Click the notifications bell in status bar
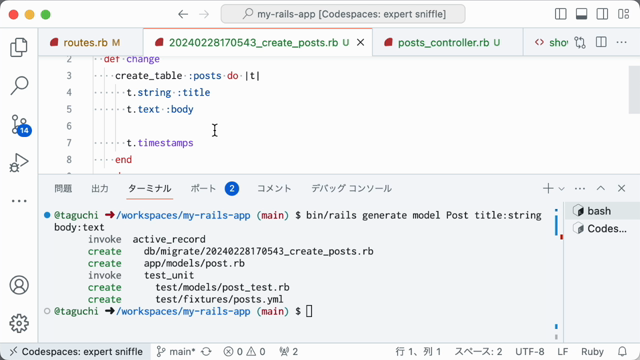Screen dimensions: 640x360 point(622,351)
